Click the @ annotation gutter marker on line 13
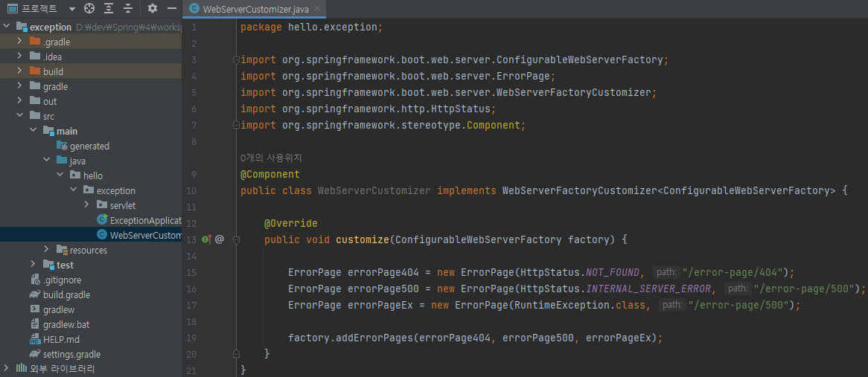Viewport: 868px width, 377px height. click(x=220, y=239)
